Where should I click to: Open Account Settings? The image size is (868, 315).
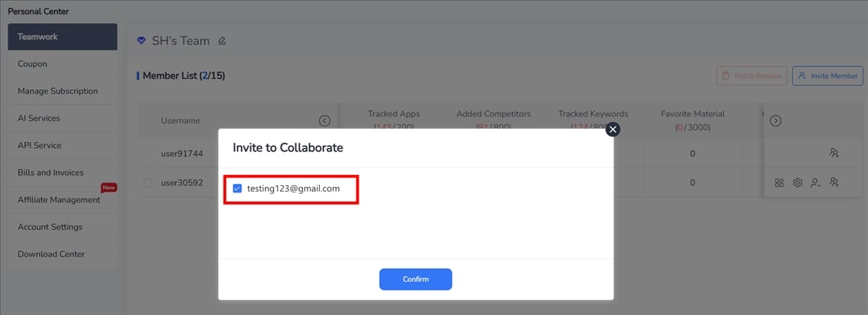point(62,227)
